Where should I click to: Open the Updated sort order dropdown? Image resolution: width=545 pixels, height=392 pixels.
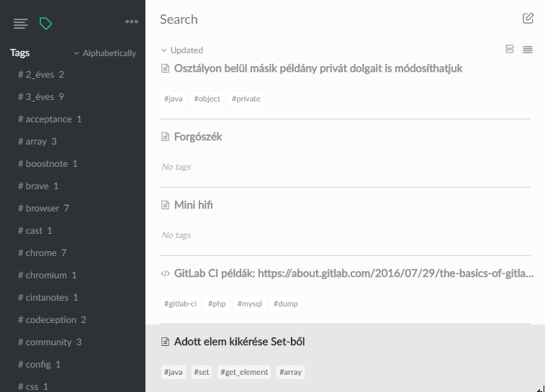pos(182,50)
